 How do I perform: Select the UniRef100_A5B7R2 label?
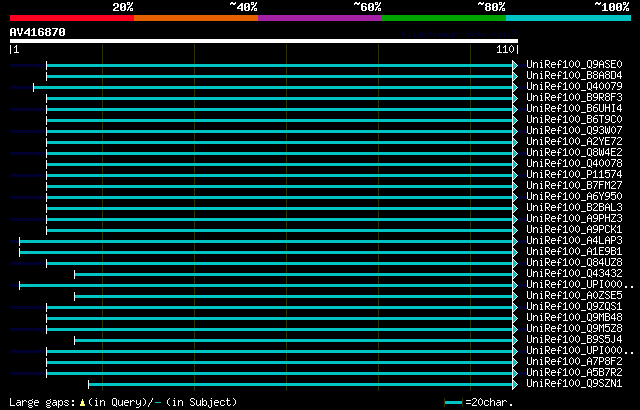574,373
